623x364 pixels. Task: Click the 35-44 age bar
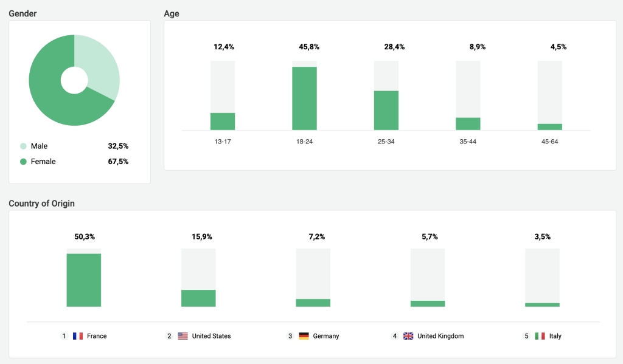click(468, 123)
